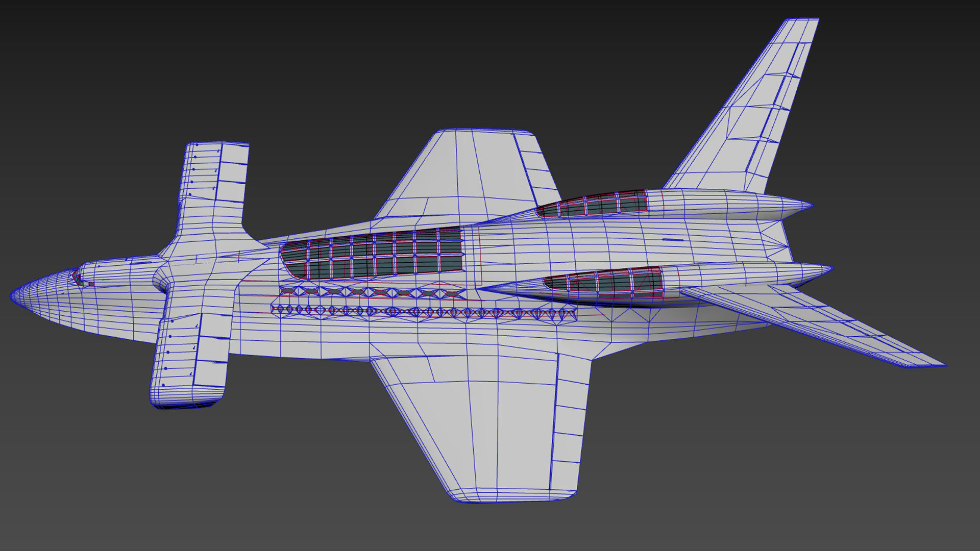Select the long row of small diamond ports

coord(424,312)
